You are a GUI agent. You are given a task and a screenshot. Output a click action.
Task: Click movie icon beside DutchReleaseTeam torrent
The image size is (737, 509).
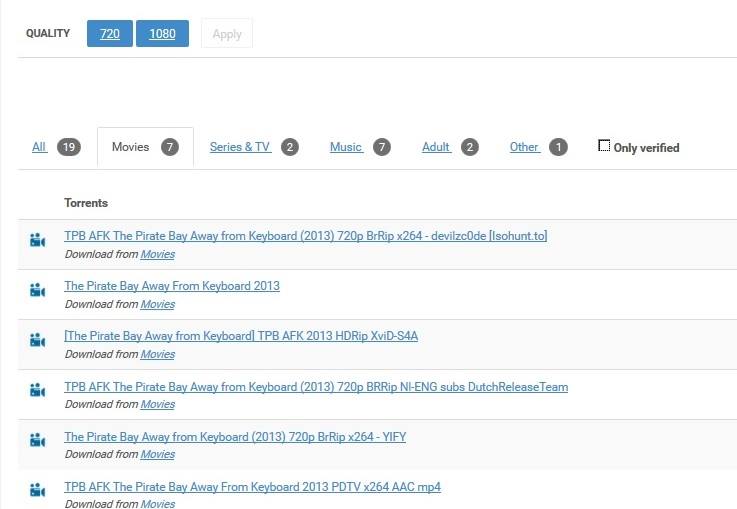tap(38, 390)
